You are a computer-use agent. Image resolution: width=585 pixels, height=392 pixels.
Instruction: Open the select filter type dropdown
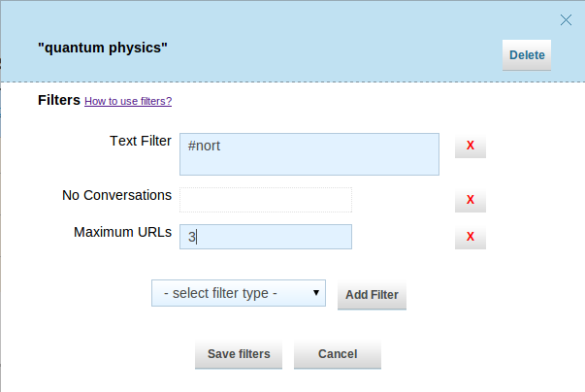click(x=239, y=293)
